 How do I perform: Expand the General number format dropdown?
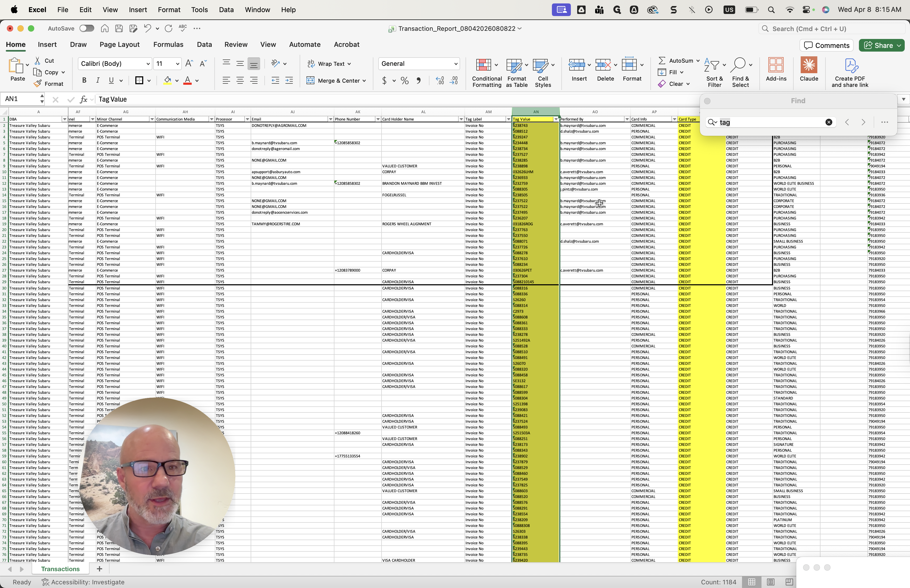456,64
